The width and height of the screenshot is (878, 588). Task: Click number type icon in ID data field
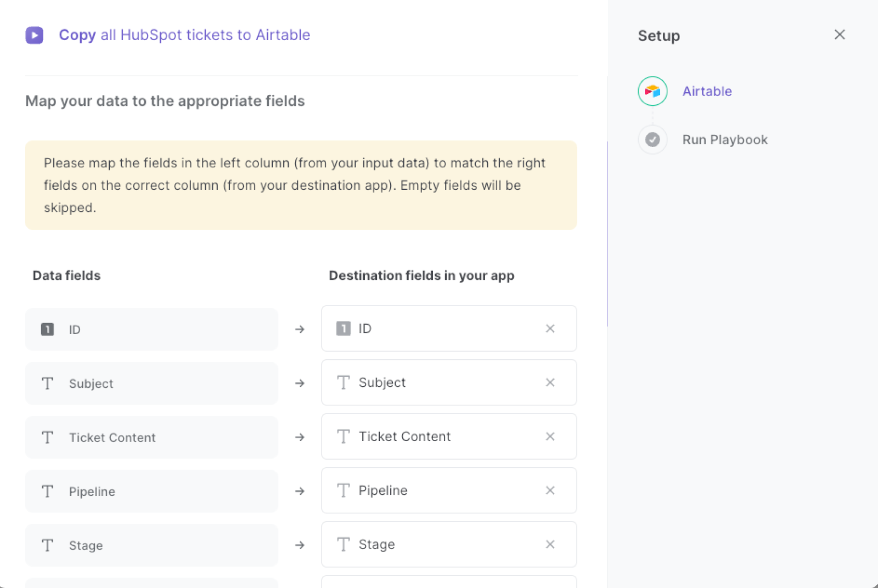[x=47, y=329]
